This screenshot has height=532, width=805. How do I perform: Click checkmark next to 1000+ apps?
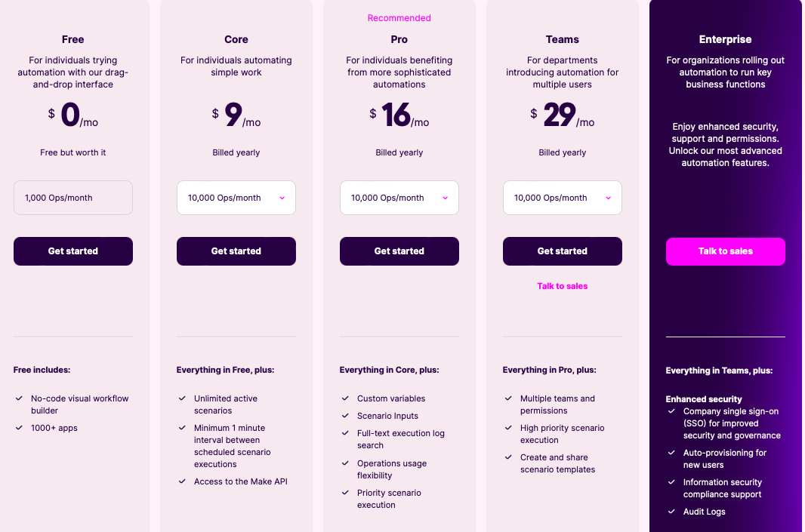(x=19, y=427)
